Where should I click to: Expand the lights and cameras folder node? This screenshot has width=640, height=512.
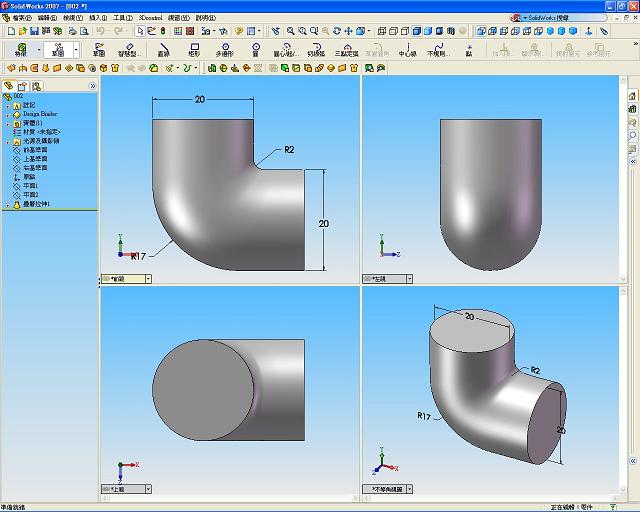[x=8, y=142]
